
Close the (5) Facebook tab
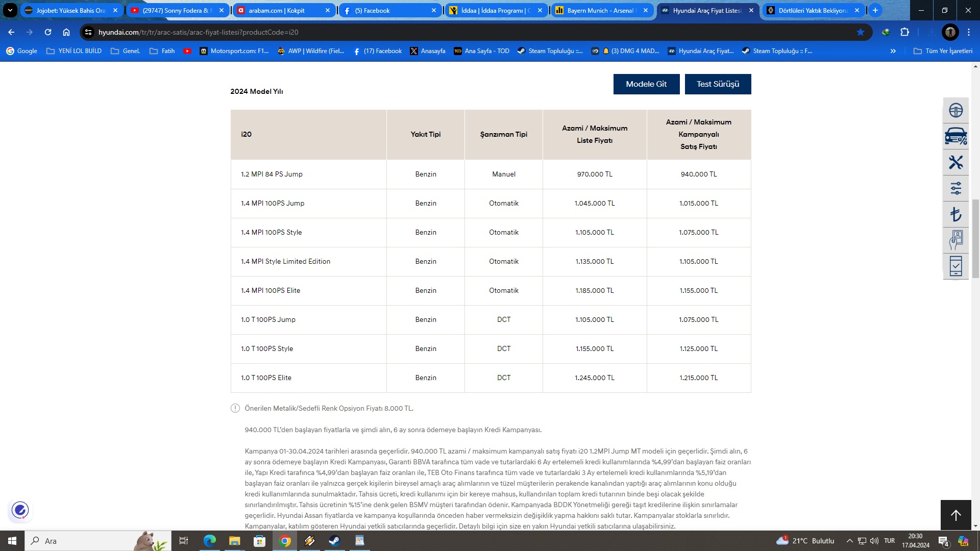(x=434, y=10)
